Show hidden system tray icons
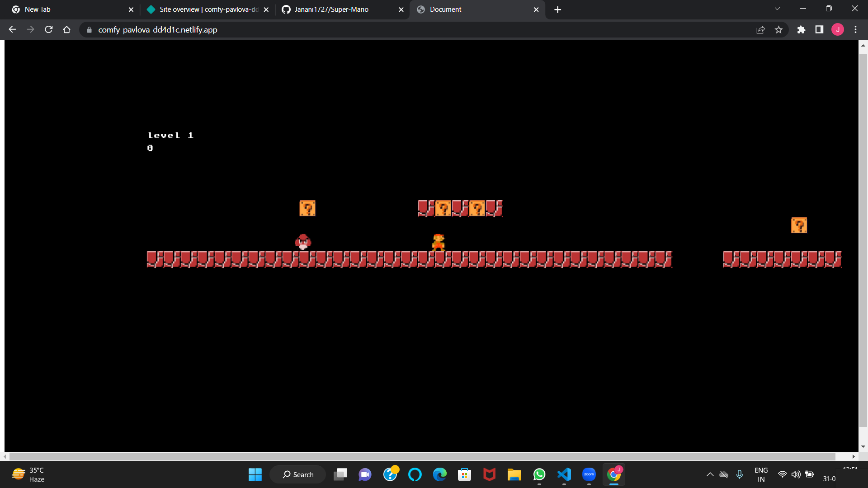Image resolution: width=868 pixels, height=488 pixels. click(x=710, y=474)
